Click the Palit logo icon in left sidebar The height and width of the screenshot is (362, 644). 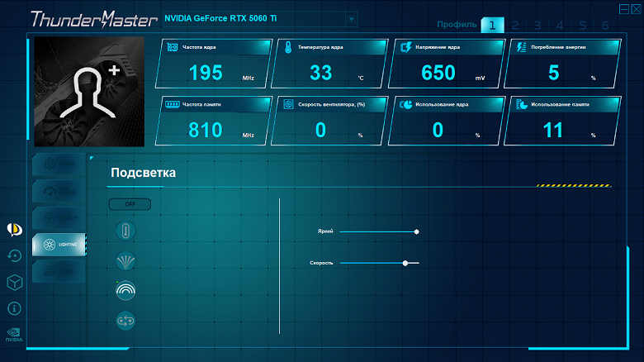14,230
